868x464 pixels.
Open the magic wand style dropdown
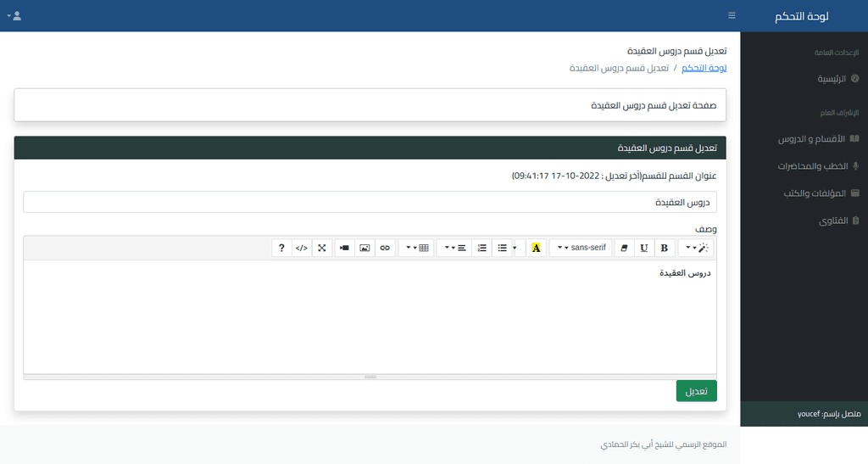click(x=696, y=248)
